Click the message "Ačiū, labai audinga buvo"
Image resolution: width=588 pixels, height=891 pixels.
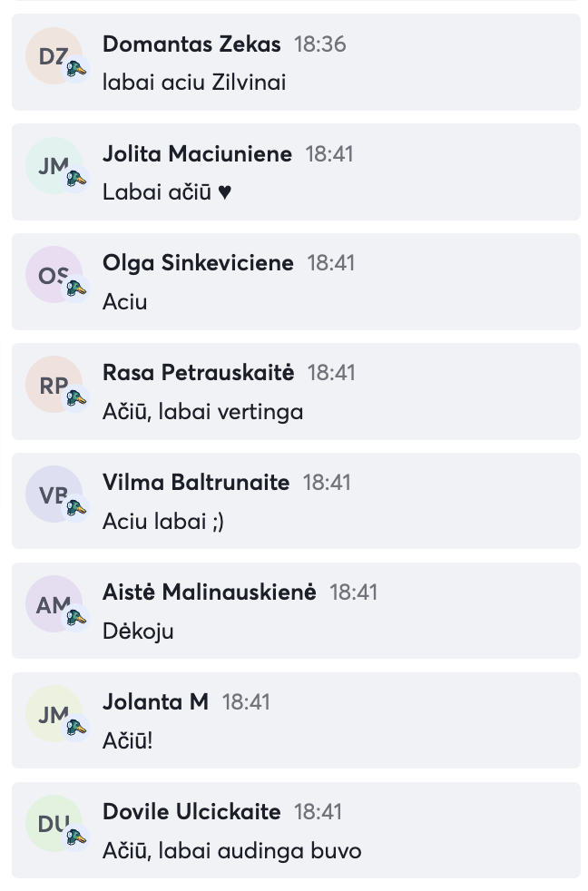231,851
